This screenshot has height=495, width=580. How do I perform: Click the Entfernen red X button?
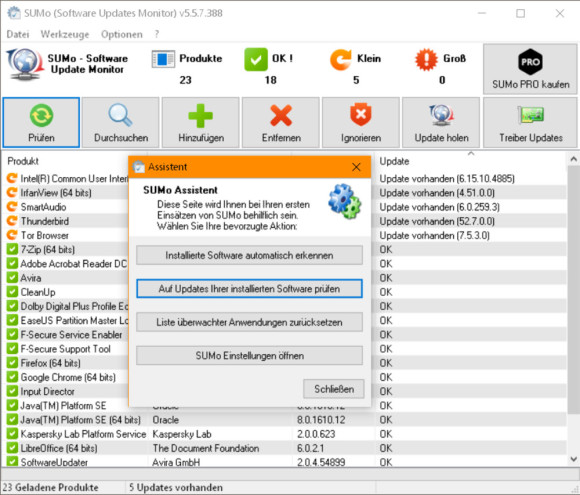pos(281,122)
